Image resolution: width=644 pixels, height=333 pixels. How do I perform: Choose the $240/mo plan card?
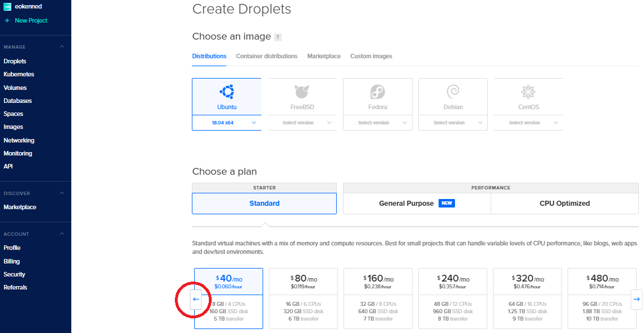pos(453,298)
